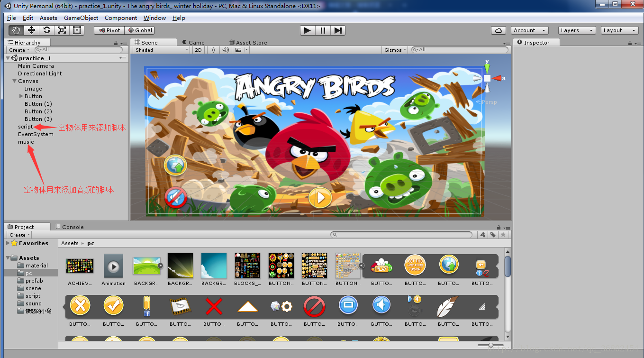The height and width of the screenshot is (358, 644).
Task: Switch to the Console tab
Action: (x=70, y=227)
